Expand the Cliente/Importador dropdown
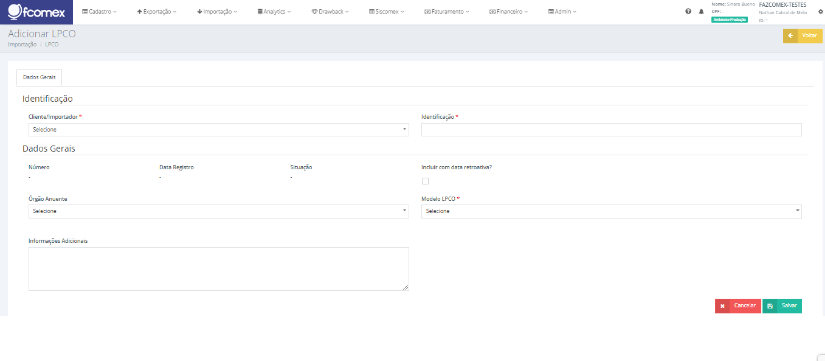This screenshot has height=361, width=825. click(x=218, y=129)
